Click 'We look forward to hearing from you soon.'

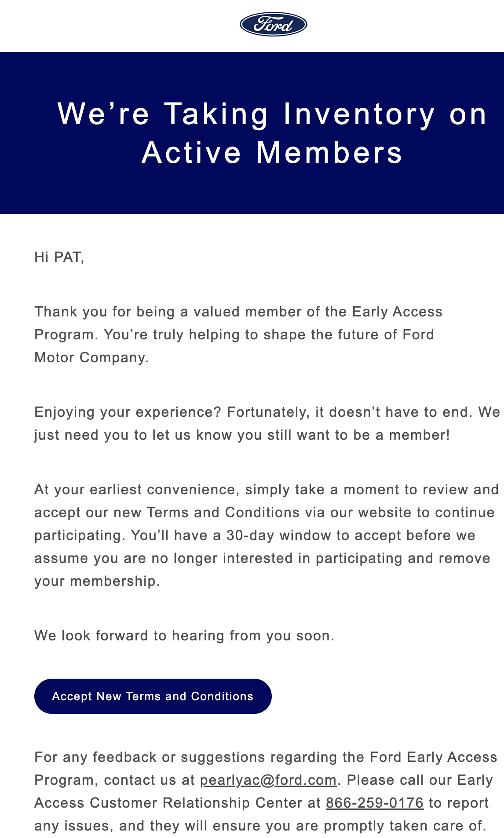184,636
